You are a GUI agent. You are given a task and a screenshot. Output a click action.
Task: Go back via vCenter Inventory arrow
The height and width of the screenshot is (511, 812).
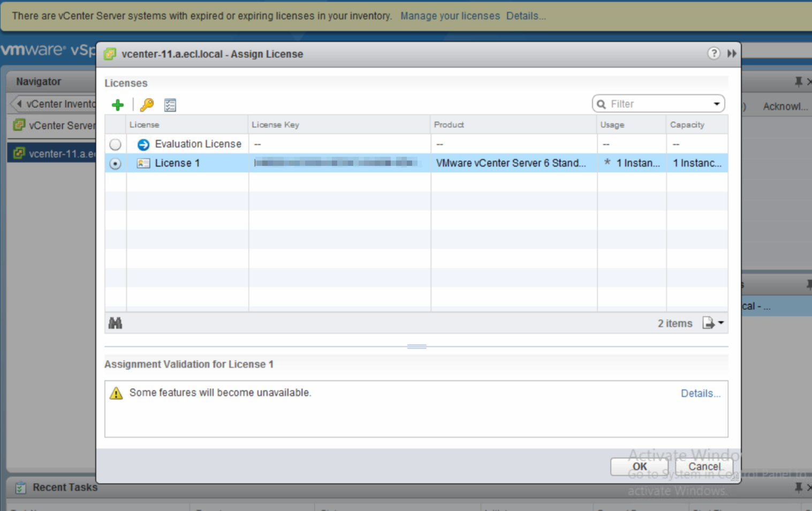click(19, 104)
